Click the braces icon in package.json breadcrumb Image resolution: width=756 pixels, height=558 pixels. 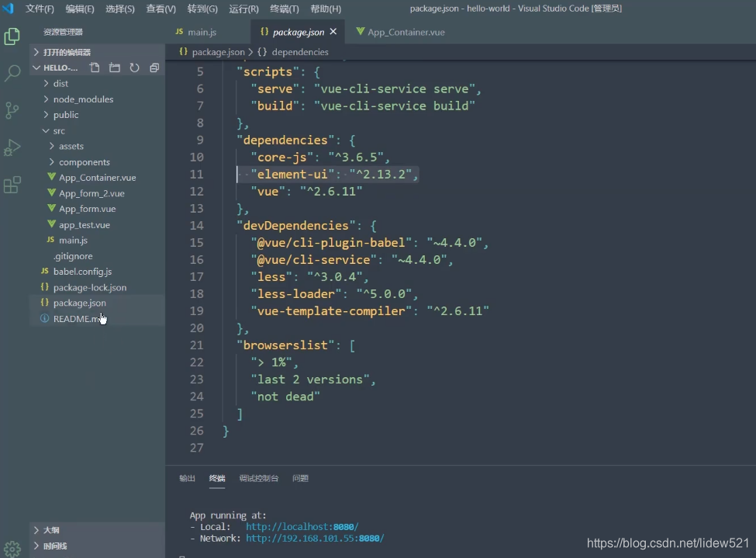pyautogui.click(x=183, y=51)
